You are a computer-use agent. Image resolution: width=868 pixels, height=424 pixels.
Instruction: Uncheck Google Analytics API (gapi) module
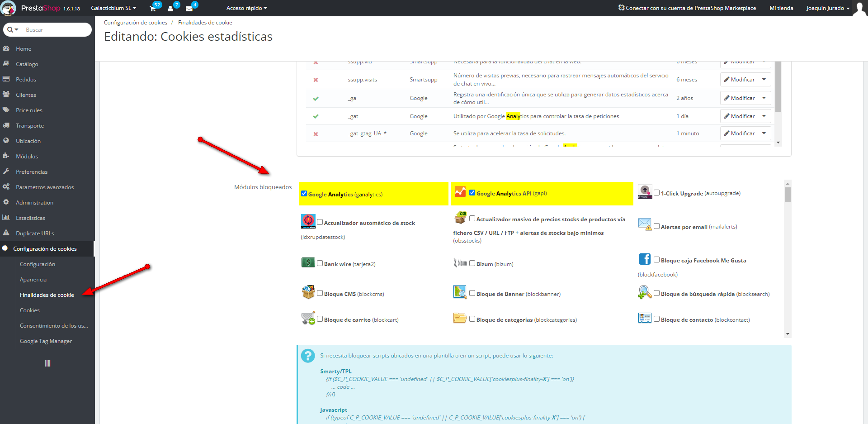(472, 193)
